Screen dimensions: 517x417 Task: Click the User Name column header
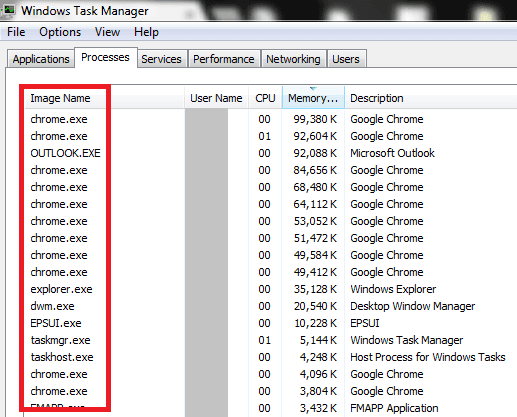[217, 98]
